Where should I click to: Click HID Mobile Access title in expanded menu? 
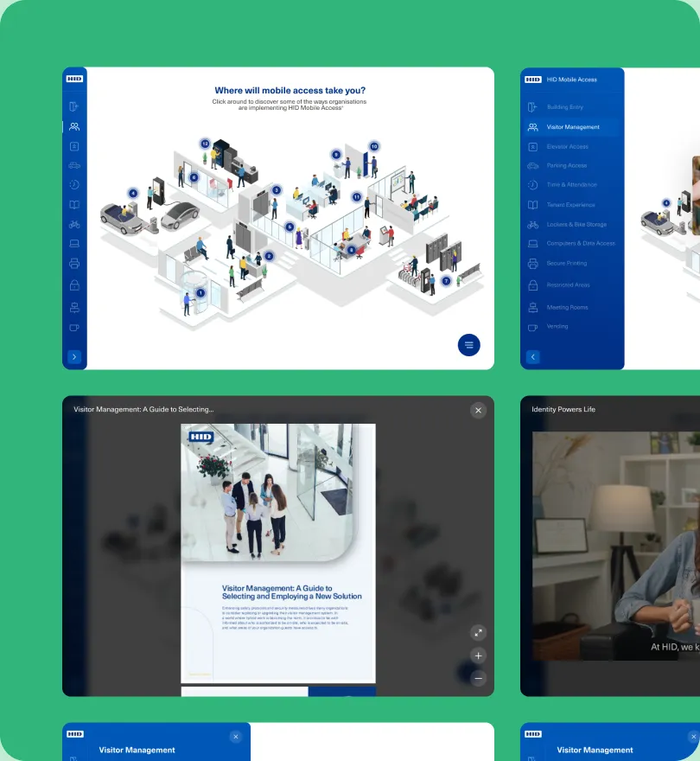click(x=571, y=79)
